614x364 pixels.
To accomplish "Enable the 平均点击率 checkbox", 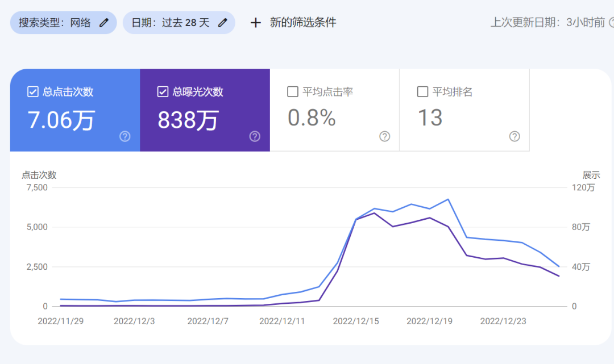I will (x=293, y=91).
